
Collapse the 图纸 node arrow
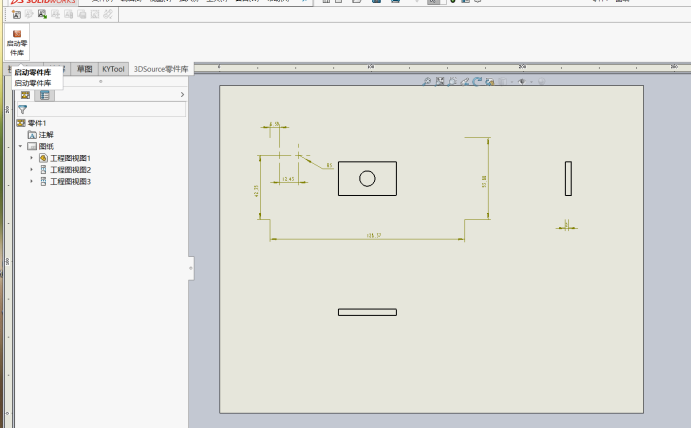click(x=20, y=146)
